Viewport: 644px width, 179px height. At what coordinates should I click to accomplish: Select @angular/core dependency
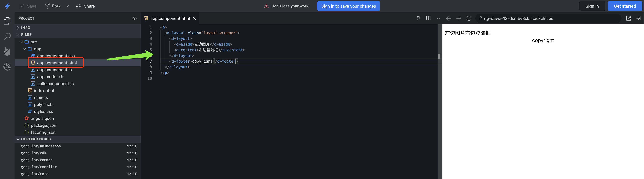[78, 174]
